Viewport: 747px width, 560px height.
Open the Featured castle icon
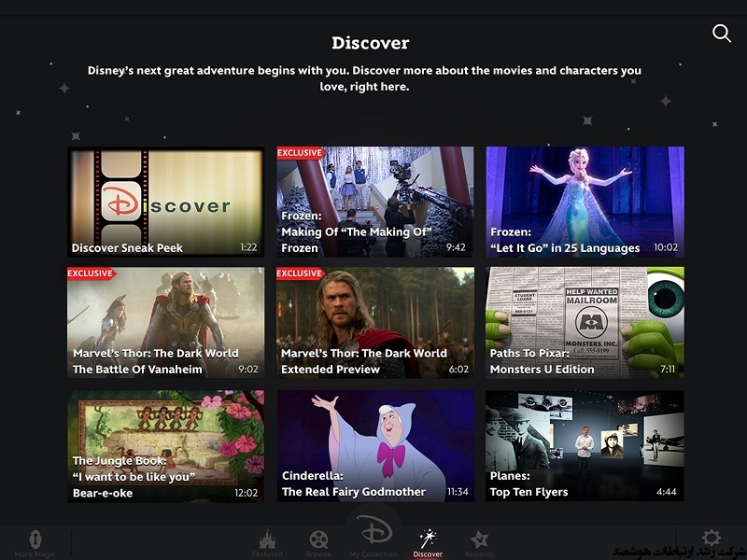[267, 539]
